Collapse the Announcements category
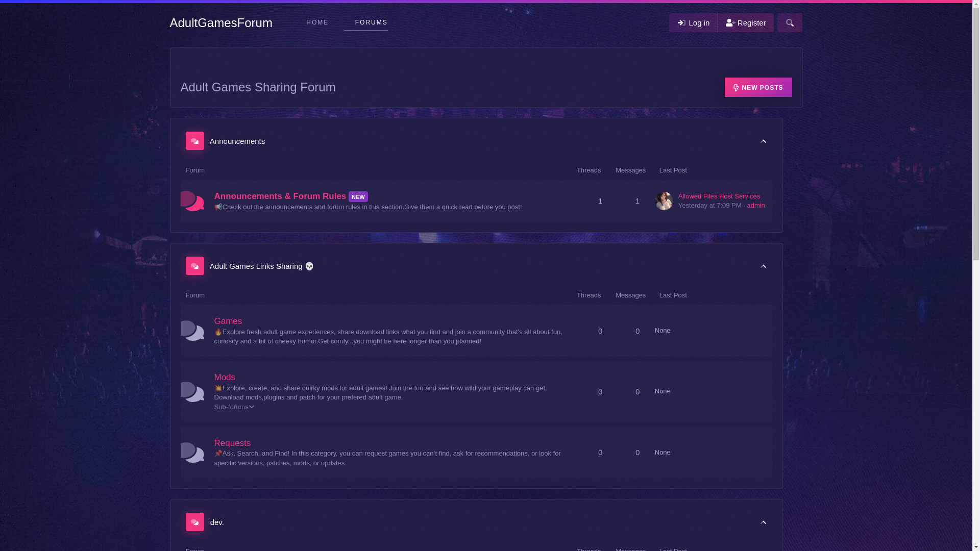 coord(763,141)
